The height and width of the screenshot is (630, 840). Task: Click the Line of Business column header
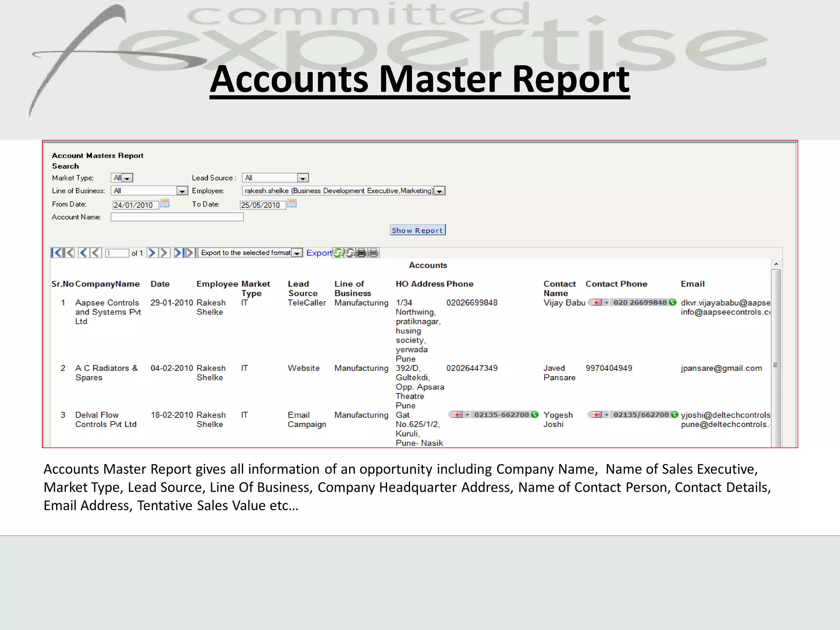(353, 288)
